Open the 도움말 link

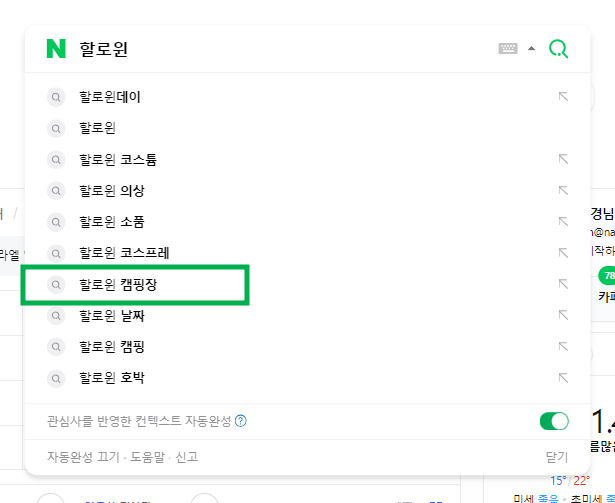(x=147, y=457)
